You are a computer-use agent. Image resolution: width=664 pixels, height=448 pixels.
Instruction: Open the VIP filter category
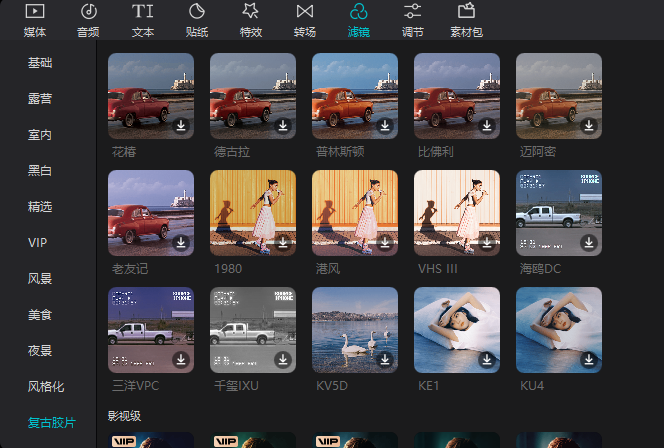click(38, 243)
